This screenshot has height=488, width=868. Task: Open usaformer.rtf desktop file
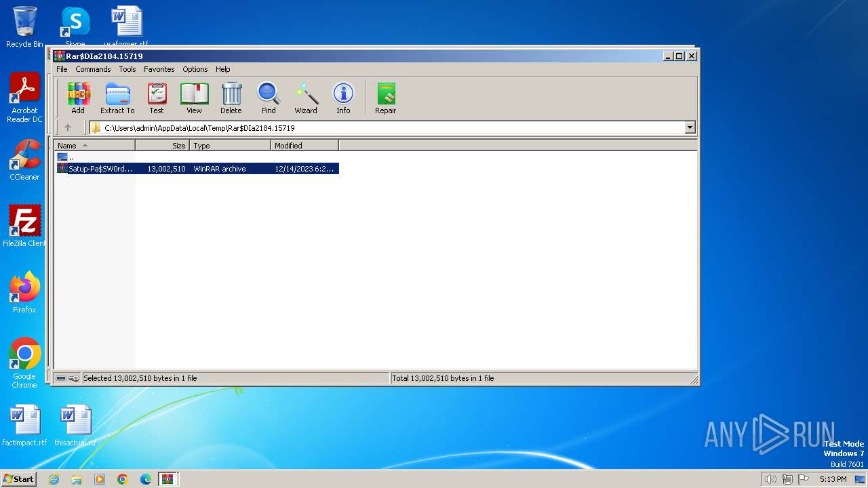tap(126, 26)
